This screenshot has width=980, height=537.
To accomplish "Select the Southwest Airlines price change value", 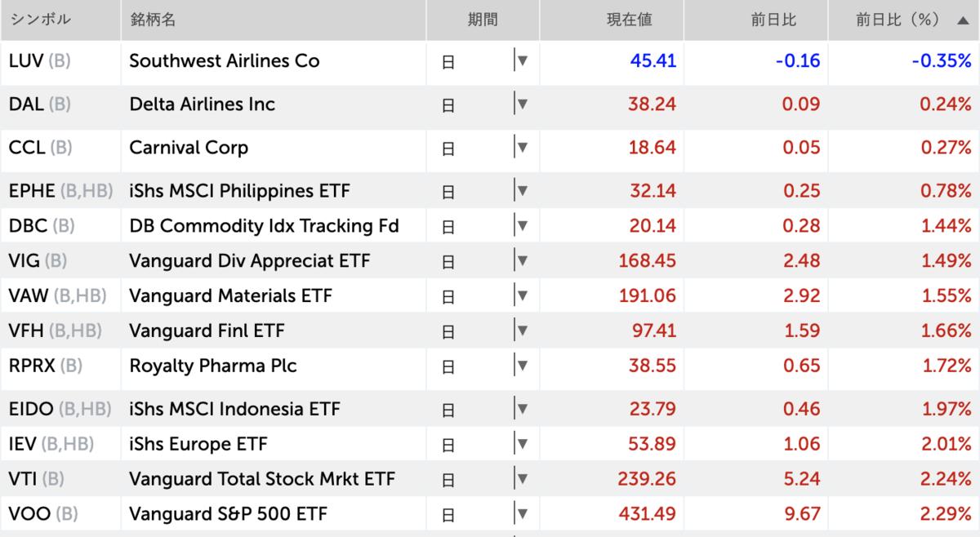I will point(796,60).
